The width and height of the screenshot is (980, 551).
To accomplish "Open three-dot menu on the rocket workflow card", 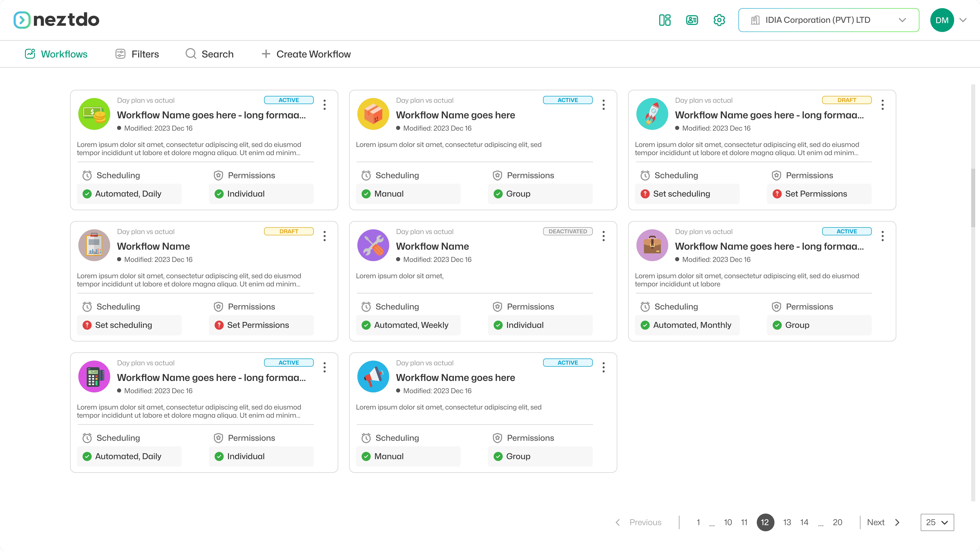I will [x=883, y=105].
